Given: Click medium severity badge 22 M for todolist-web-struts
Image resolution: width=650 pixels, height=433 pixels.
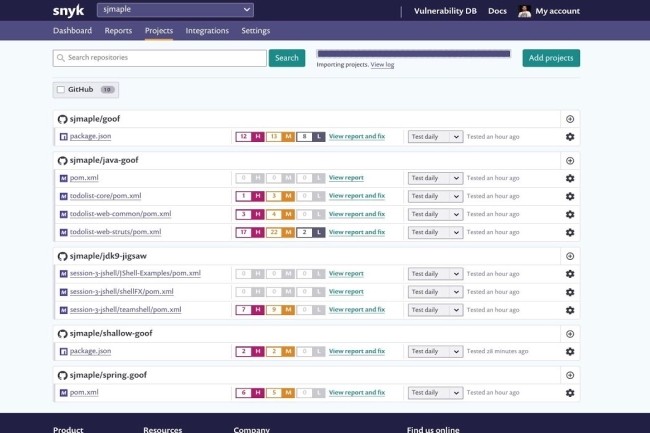Looking at the screenshot, I should pos(281,232).
